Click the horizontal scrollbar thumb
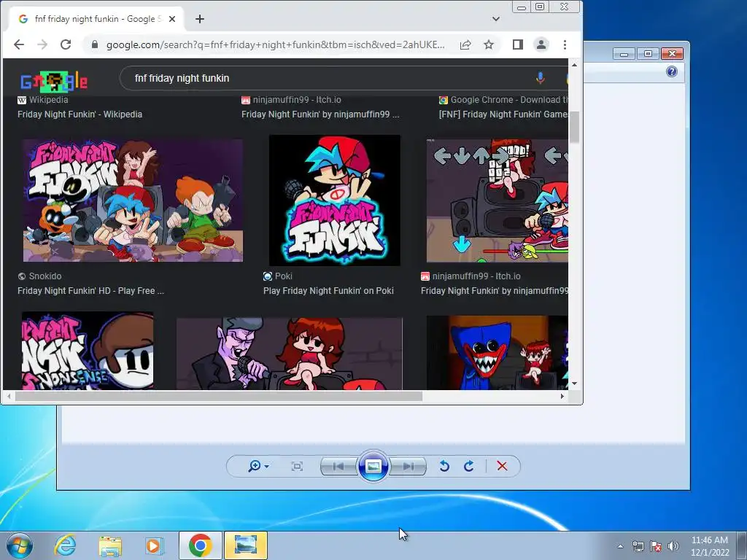The height and width of the screenshot is (560, 747). (x=219, y=396)
